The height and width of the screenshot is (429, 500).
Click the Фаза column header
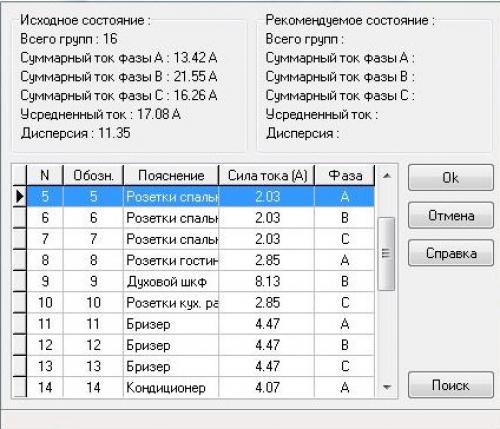point(345,175)
